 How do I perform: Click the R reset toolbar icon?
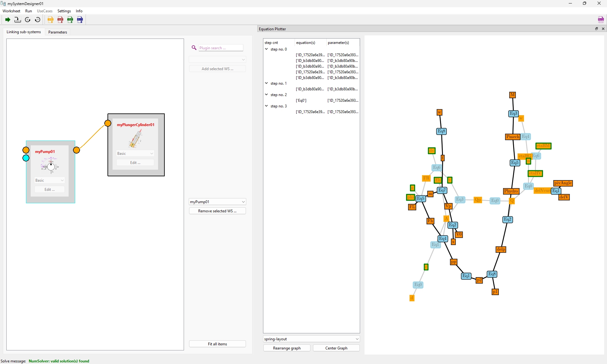[x=28, y=20]
